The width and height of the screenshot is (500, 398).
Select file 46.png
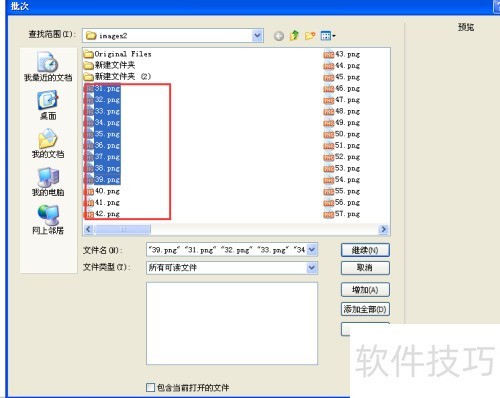coord(342,89)
